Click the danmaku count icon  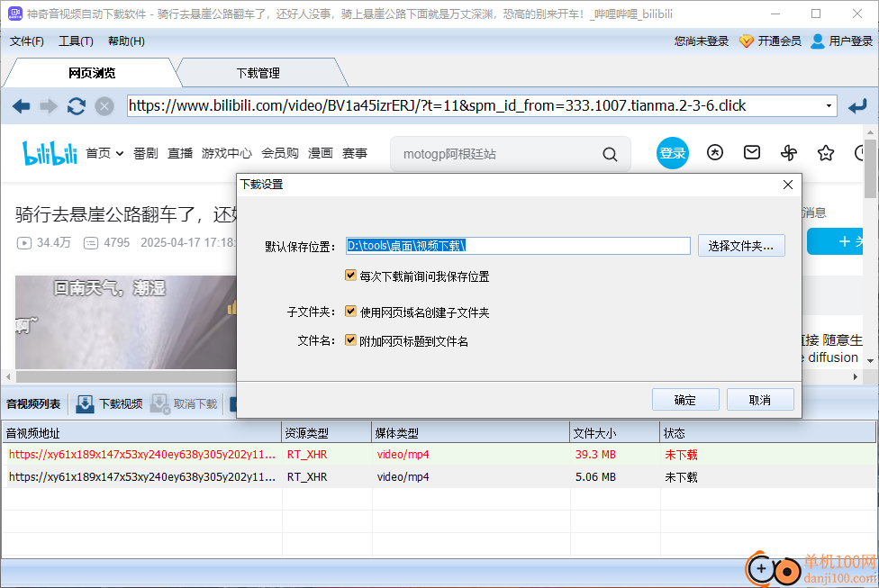91,243
